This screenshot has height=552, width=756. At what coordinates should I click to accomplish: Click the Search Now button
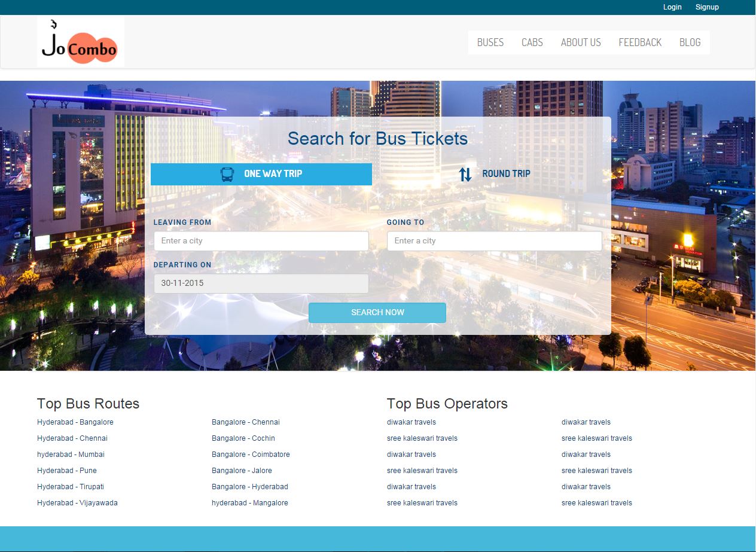coord(377,313)
